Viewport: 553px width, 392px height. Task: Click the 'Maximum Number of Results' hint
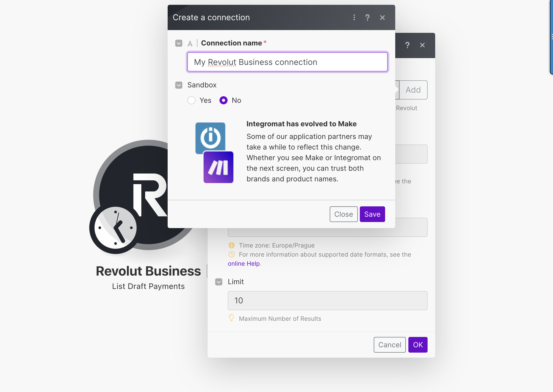pyautogui.click(x=280, y=318)
